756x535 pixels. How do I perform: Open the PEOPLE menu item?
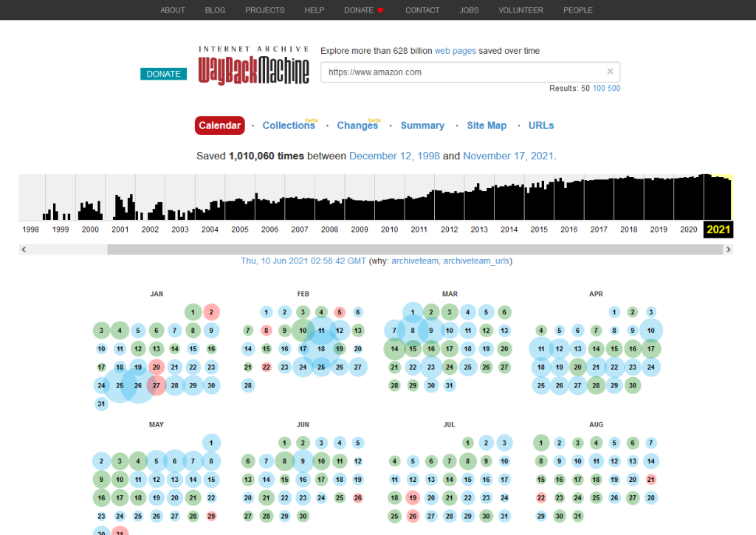[578, 10]
